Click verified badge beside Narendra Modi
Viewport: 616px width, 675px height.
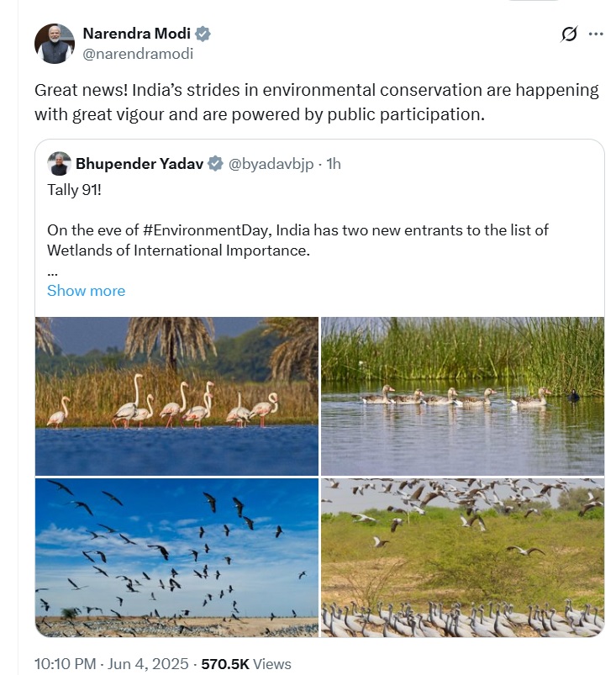[x=203, y=34]
